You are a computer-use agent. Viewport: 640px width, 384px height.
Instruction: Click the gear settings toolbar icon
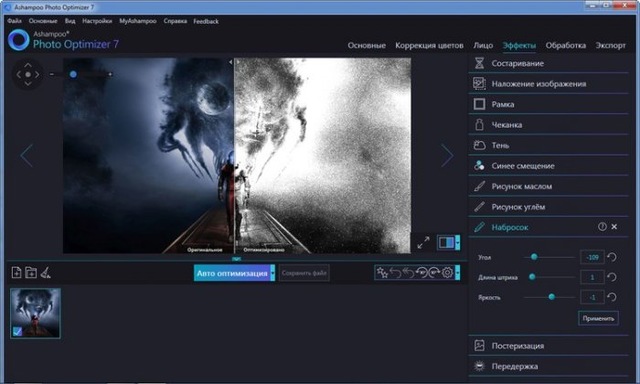447,272
